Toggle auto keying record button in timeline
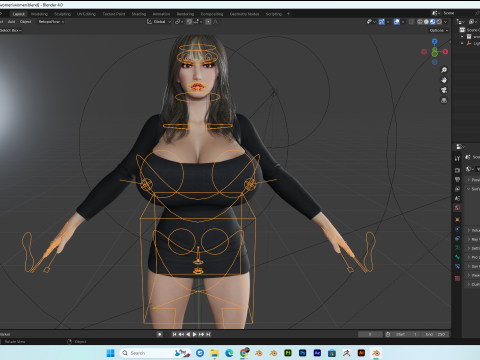Viewport: 480px width, 360px height. 160,334
